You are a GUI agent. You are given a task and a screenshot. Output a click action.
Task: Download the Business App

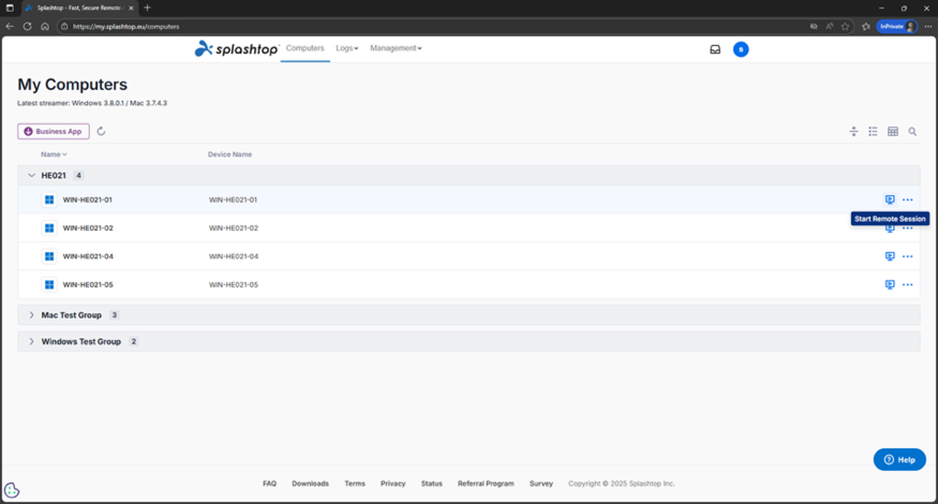point(53,131)
